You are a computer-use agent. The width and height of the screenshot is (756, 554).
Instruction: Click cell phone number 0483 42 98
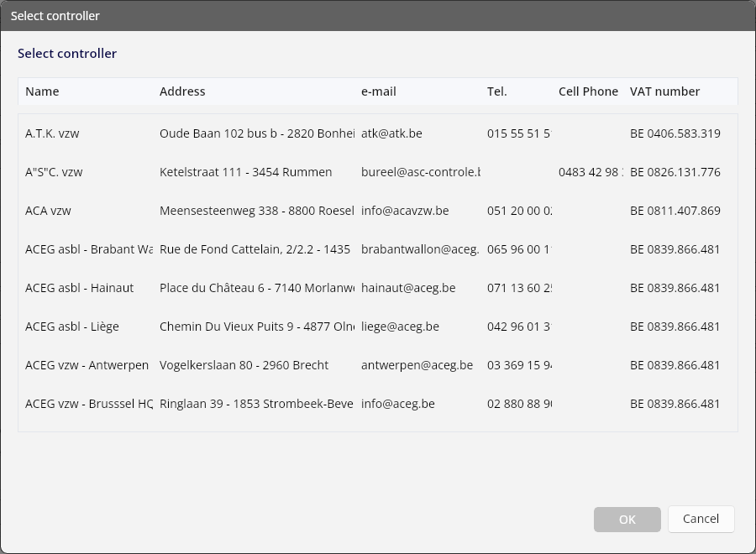591,172
